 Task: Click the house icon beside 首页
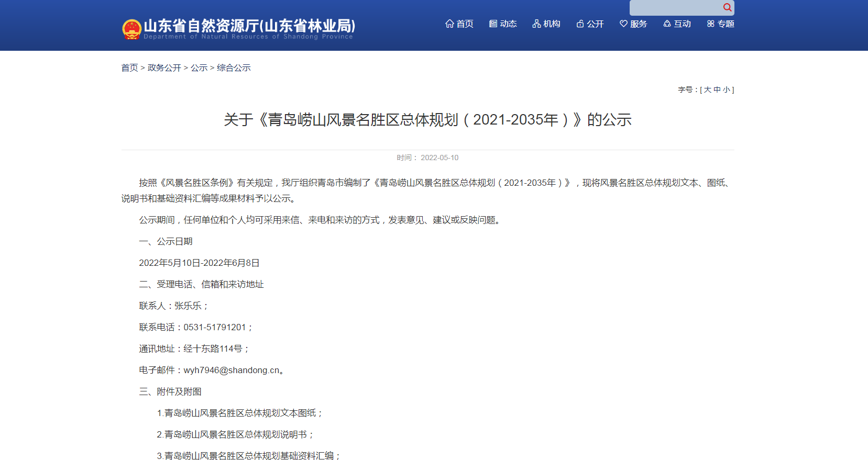(x=449, y=24)
